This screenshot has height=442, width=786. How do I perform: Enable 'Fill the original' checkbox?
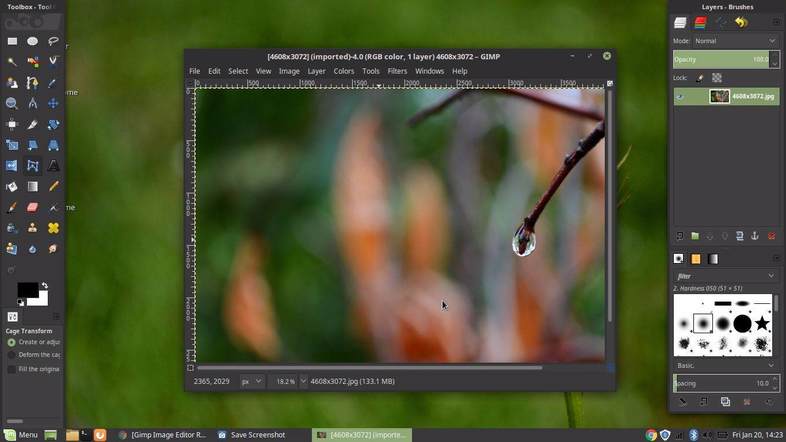(x=12, y=369)
